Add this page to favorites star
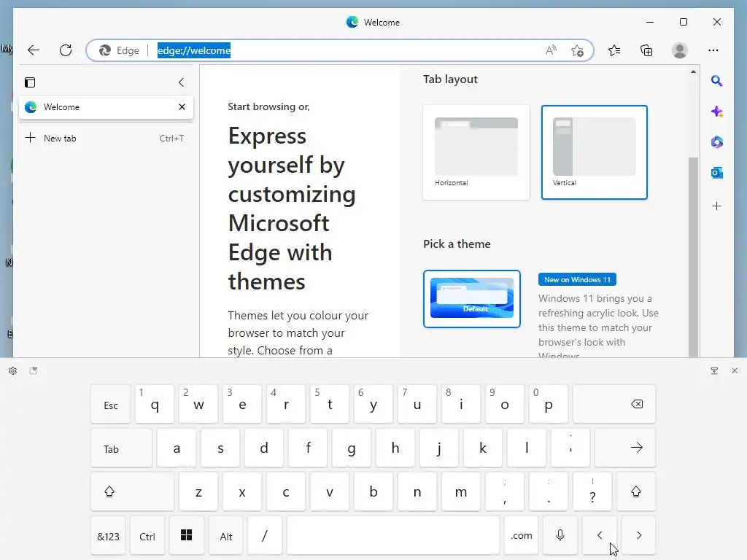747x560 pixels. pyautogui.click(x=578, y=50)
